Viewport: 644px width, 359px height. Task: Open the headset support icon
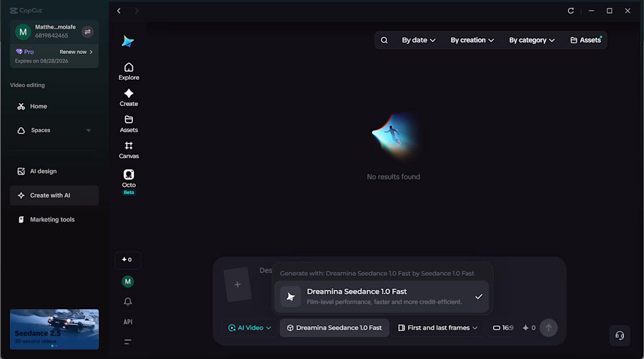pos(619,336)
